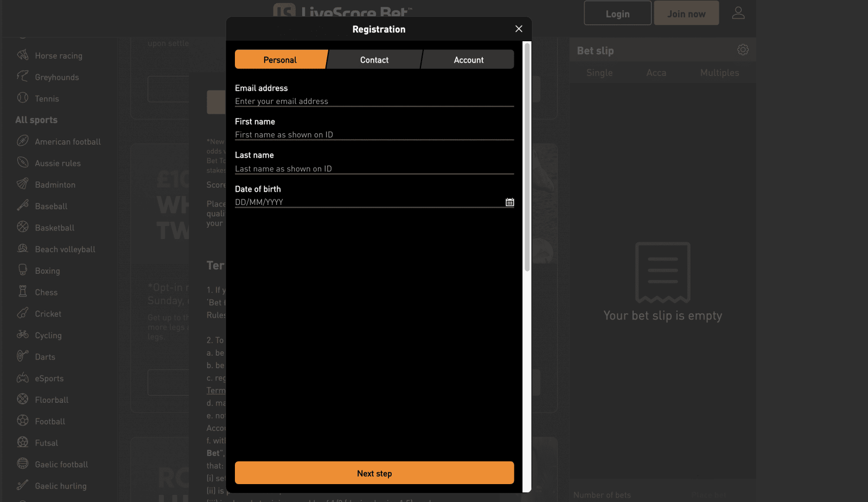
Task: Click the Cycling bicycle icon
Action: [23, 334]
